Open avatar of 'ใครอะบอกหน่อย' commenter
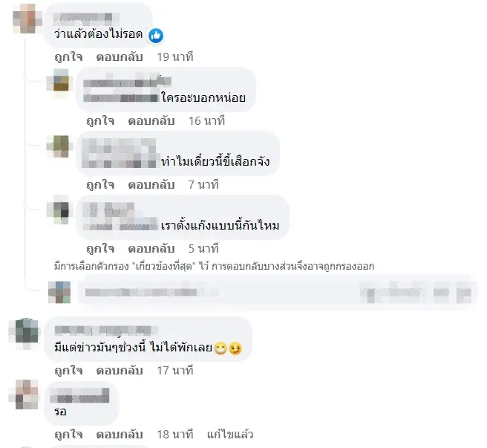This screenshot has width=487, height=448. click(58, 80)
